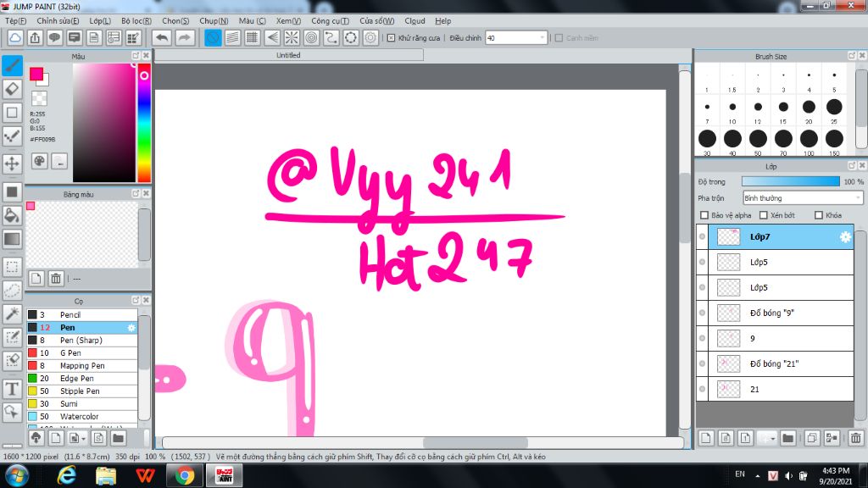
Task: Enable Khóa checkbox
Action: pyautogui.click(x=819, y=215)
